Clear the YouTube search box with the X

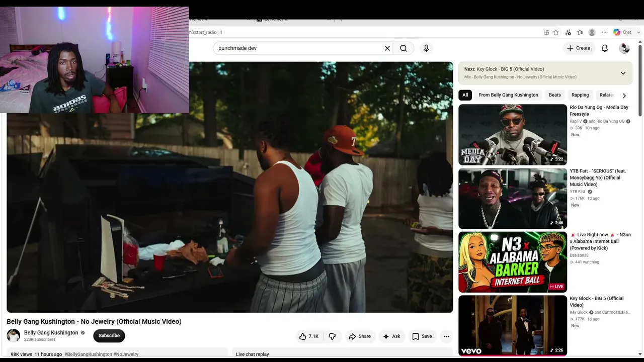[387, 48]
